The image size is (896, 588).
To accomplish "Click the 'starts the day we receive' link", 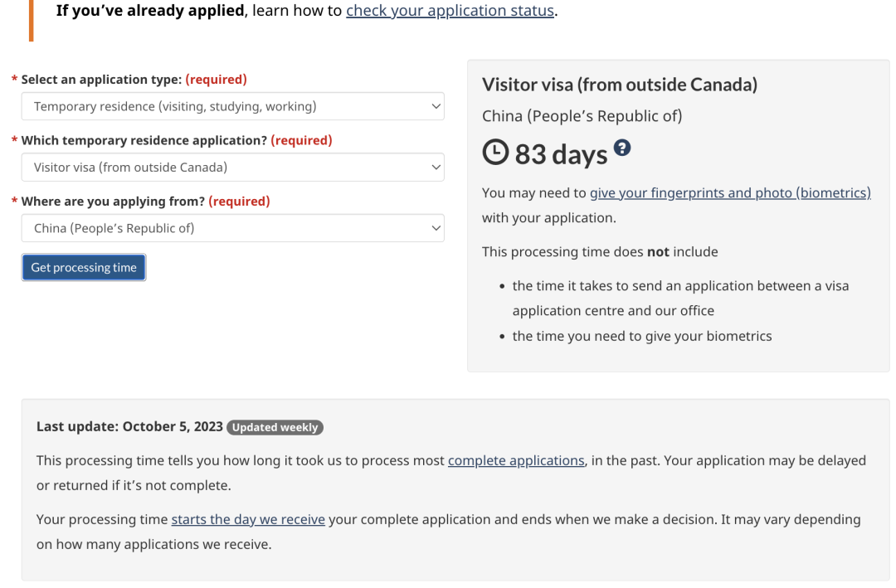I will tap(248, 520).
